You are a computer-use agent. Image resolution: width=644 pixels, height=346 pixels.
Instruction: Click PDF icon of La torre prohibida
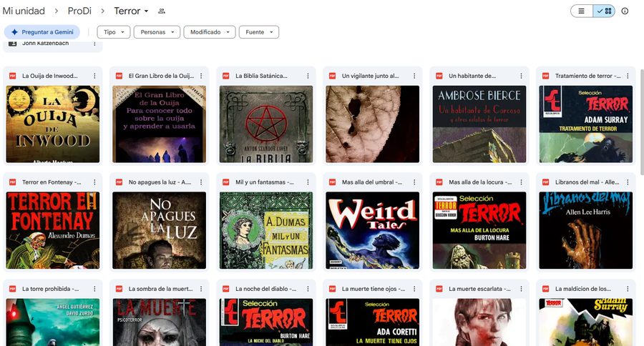(x=13, y=289)
